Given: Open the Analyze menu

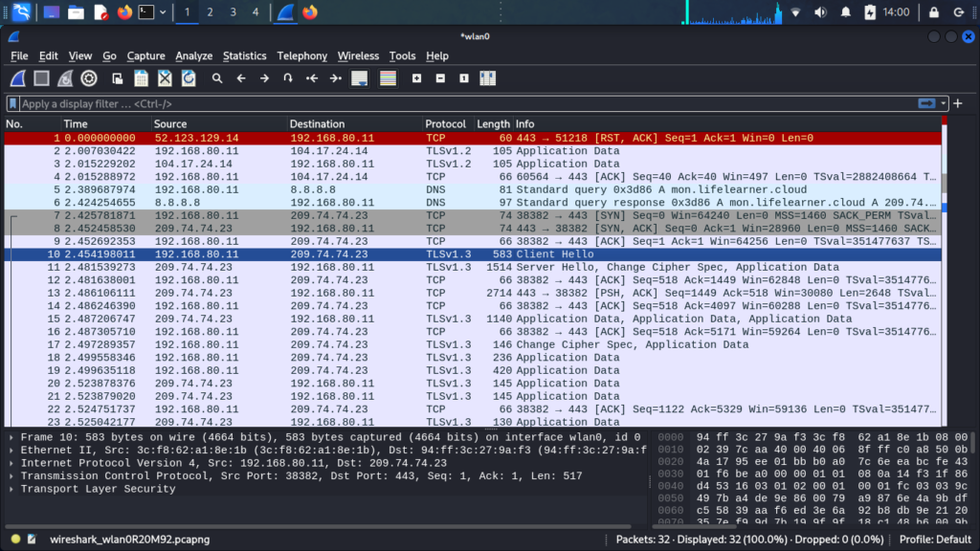Looking at the screenshot, I should (x=193, y=55).
